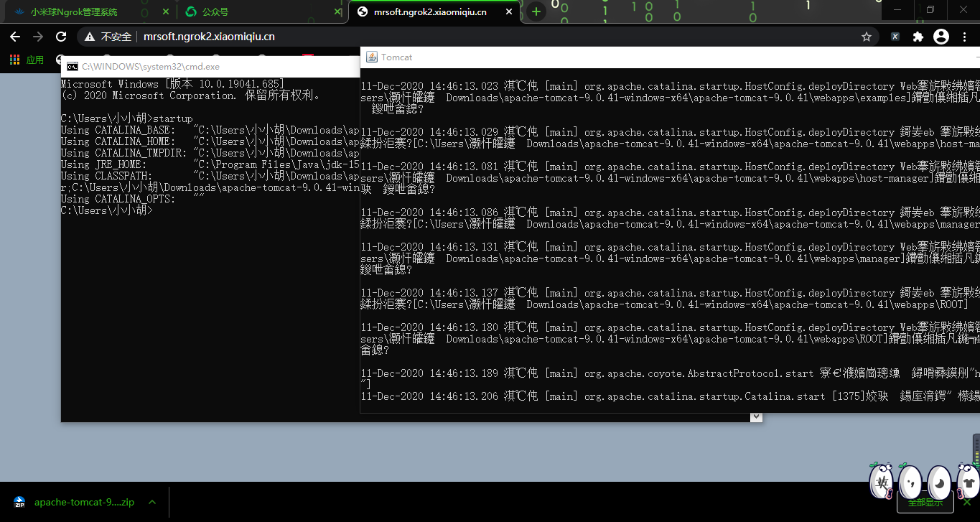Open the 不安全 site security info
The height and width of the screenshot is (522, 980).
tap(108, 37)
